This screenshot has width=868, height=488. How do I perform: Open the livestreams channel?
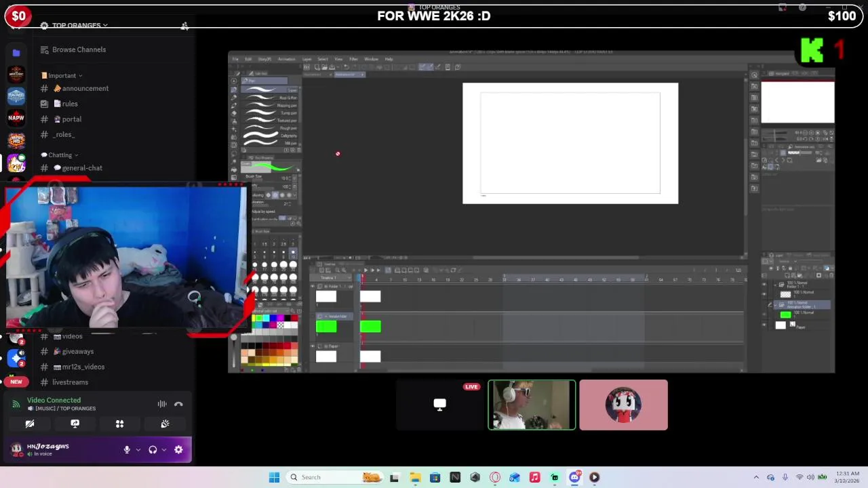pyautogui.click(x=70, y=382)
